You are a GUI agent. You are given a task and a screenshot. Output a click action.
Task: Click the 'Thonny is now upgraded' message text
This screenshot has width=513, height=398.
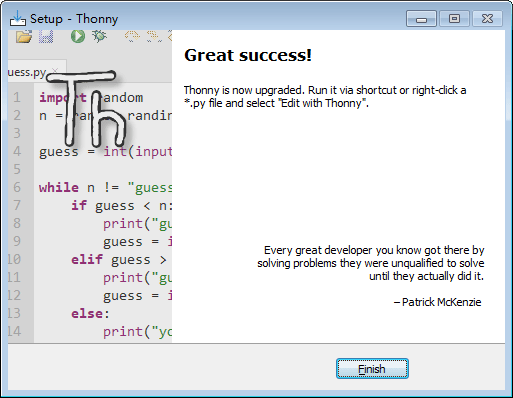click(x=325, y=97)
